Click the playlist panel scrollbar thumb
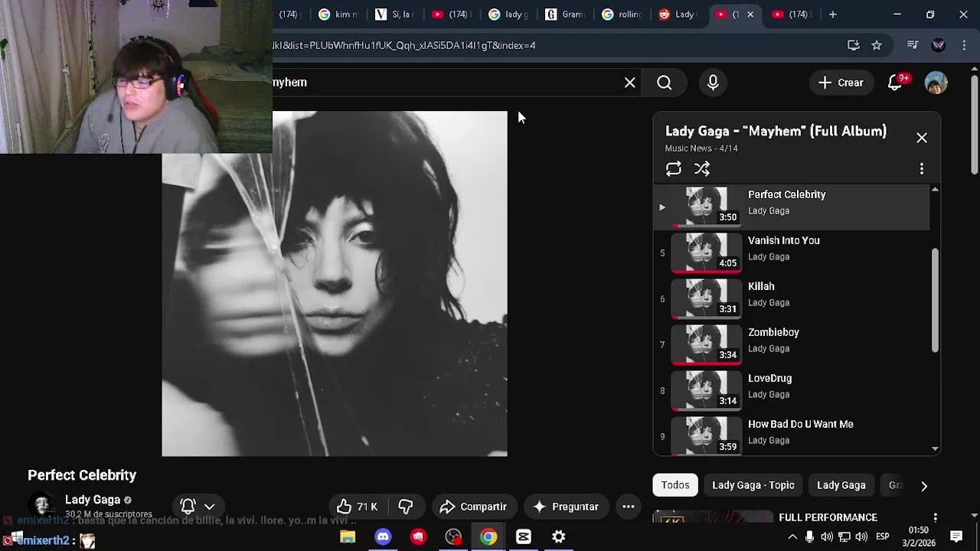The width and height of the screenshot is (980, 551). click(x=935, y=301)
